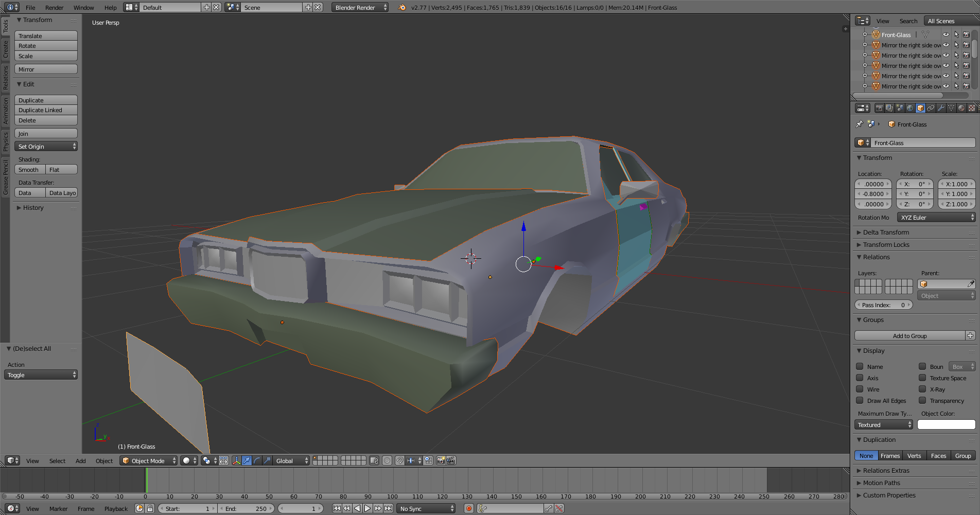The image size is (980, 515).
Task: Enable the Wire display checkbox
Action: pyautogui.click(x=860, y=389)
